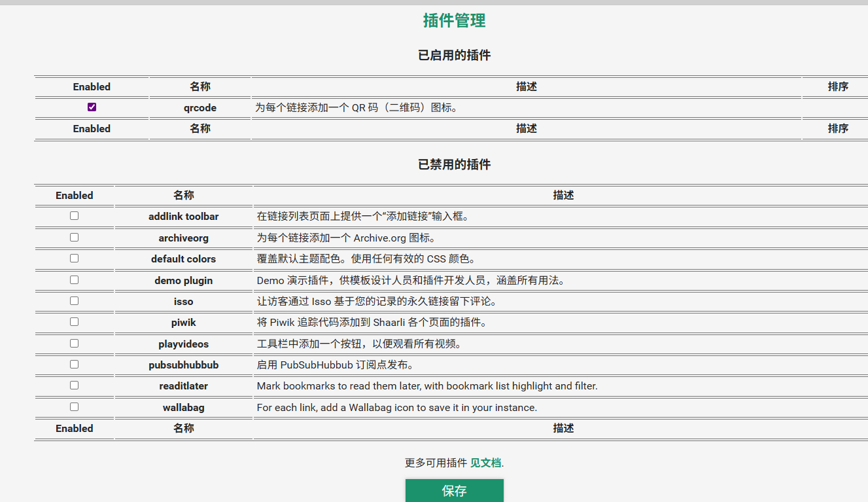Click the qrcode description about QR 码
Viewport: 868px width, 502px height.
(x=356, y=108)
